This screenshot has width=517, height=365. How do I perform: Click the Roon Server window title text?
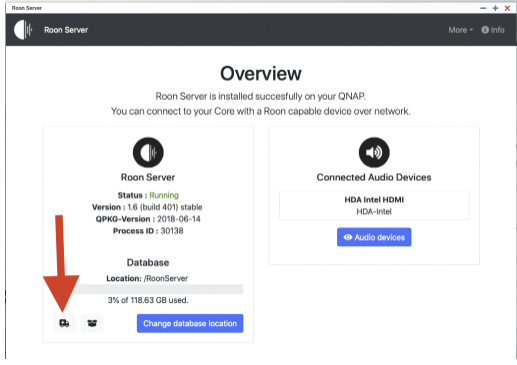click(27, 8)
